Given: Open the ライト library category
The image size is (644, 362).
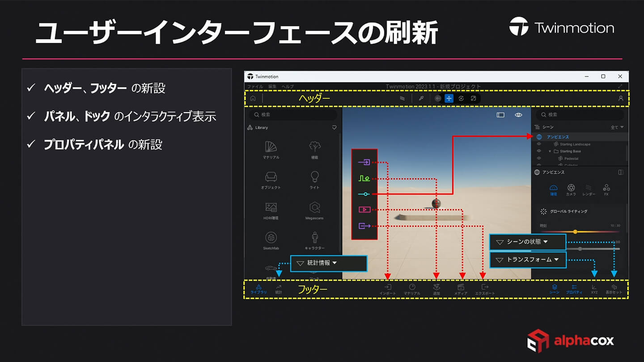Looking at the screenshot, I should click(314, 181).
